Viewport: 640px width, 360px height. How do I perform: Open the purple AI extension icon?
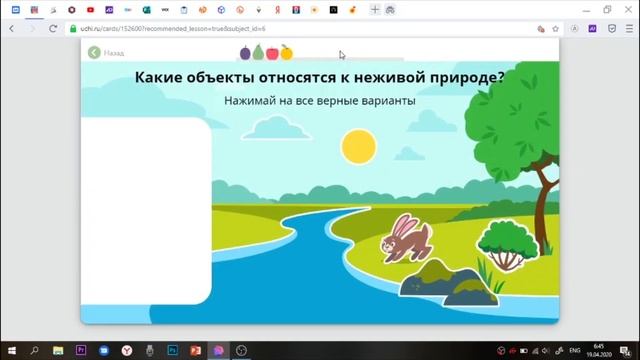point(592,28)
